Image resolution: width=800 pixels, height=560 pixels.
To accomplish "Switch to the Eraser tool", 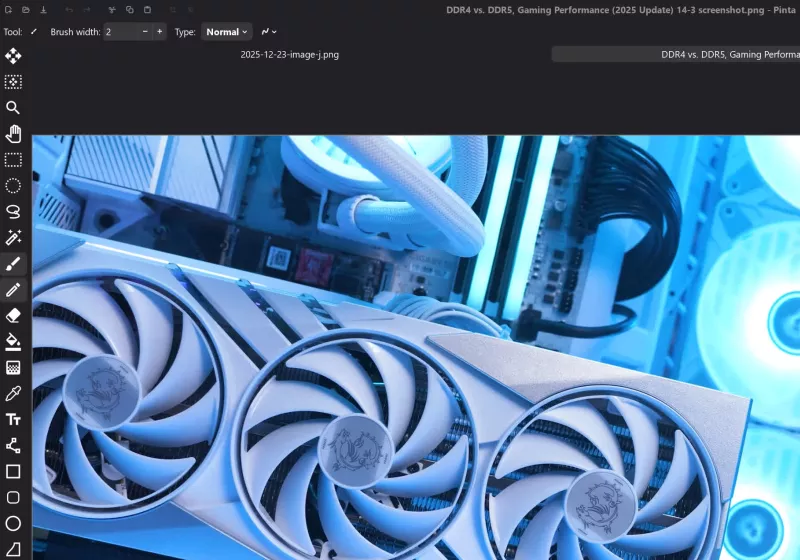I will click(x=13, y=316).
